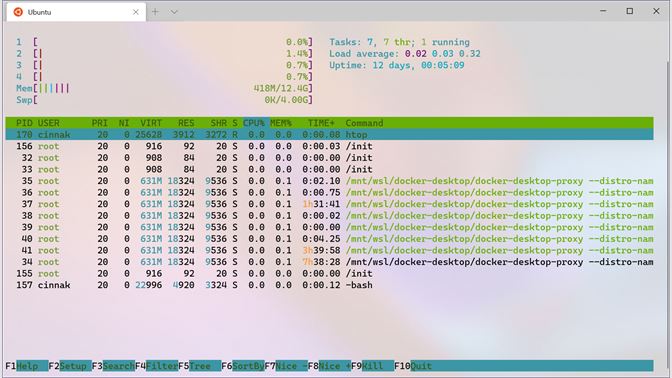
Task: Click the CPU 4 usage meter
Action: (x=165, y=77)
